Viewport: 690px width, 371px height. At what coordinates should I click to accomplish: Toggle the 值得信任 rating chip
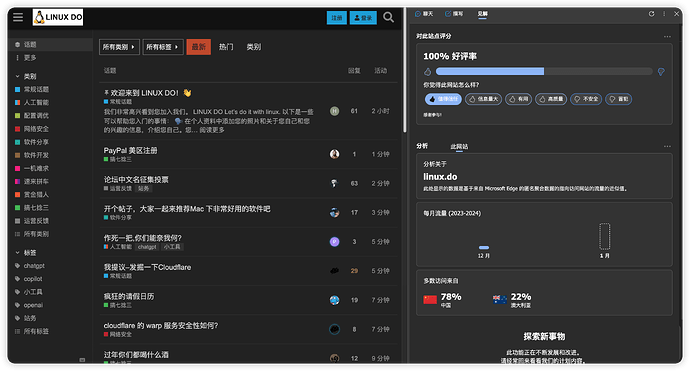point(443,99)
